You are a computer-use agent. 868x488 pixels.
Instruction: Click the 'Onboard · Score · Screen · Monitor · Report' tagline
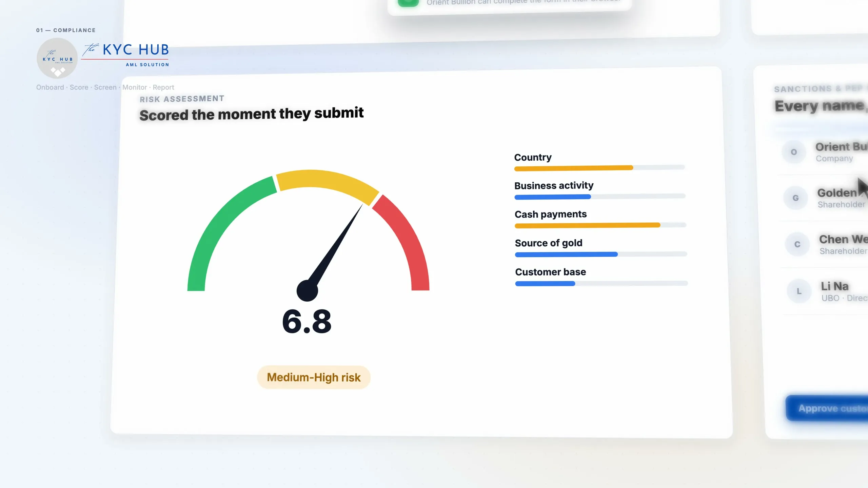tap(105, 87)
